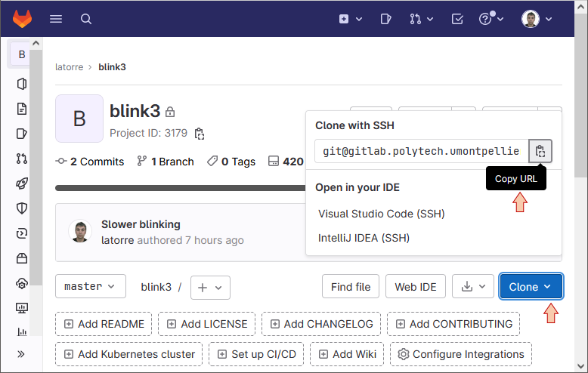
Task: Open the sidebar Merge requests icon
Action: point(22,159)
